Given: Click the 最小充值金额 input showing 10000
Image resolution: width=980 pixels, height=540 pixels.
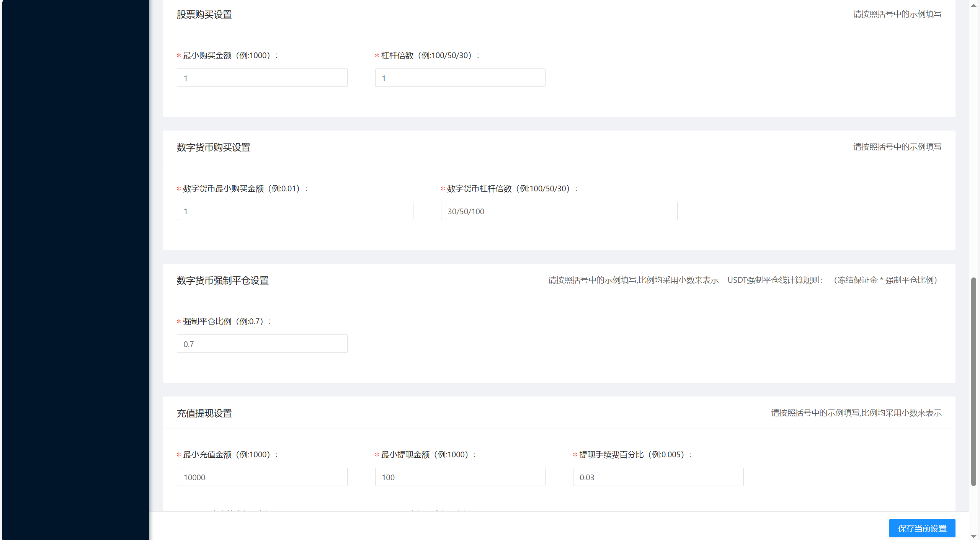Looking at the screenshot, I should [x=262, y=476].
